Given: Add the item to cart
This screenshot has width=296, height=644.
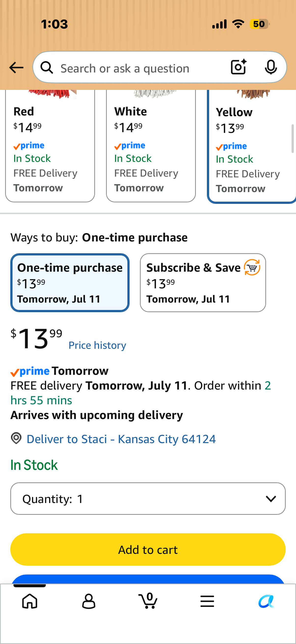Looking at the screenshot, I should click(x=148, y=549).
